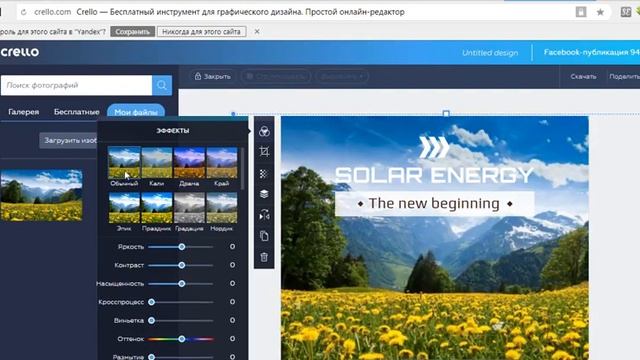This screenshot has width=640, height=360.
Task: Apply the Градация grayscale filter thumbnail
Action: point(189,208)
